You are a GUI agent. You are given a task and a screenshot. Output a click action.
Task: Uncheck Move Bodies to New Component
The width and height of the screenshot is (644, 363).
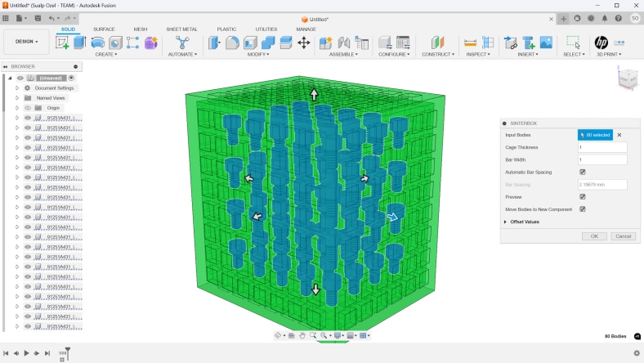[583, 208]
